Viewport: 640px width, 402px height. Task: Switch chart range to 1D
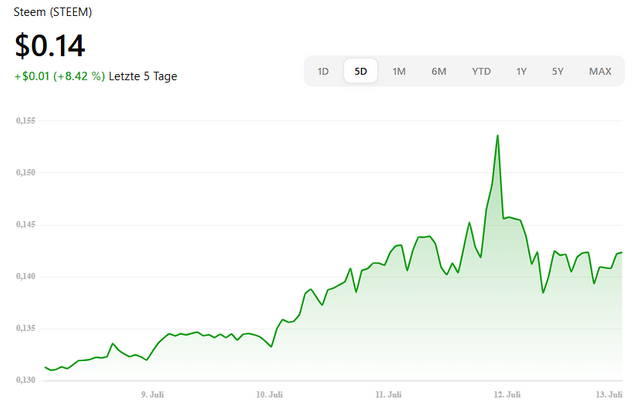click(323, 71)
